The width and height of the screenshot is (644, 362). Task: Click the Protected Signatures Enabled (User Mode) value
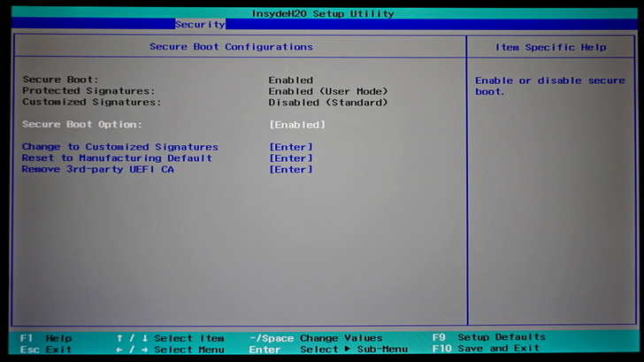coord(327,91)
